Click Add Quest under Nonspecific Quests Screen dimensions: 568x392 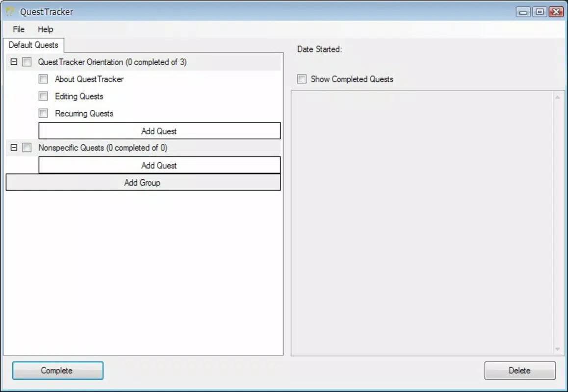pos(159,165)
